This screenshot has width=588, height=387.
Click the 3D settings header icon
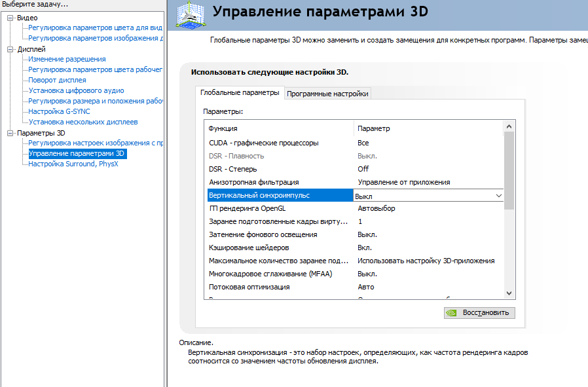191,14
